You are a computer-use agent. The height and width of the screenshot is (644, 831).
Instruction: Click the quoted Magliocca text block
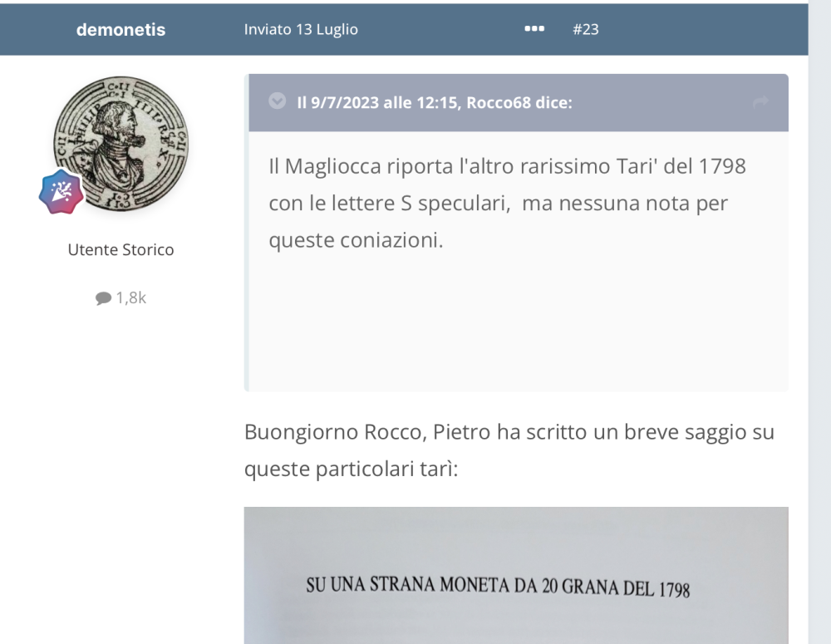pyautogui.click(x=507, y=203)
